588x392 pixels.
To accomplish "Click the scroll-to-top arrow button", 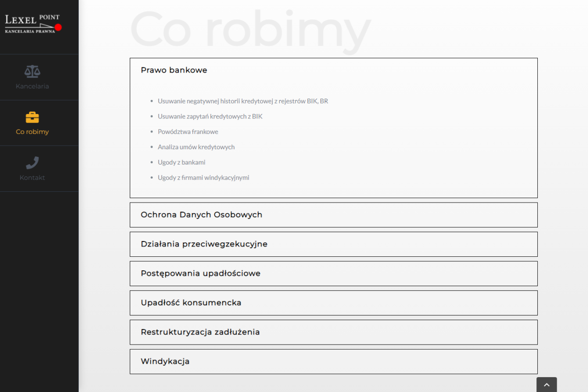I will coord(546,384).
